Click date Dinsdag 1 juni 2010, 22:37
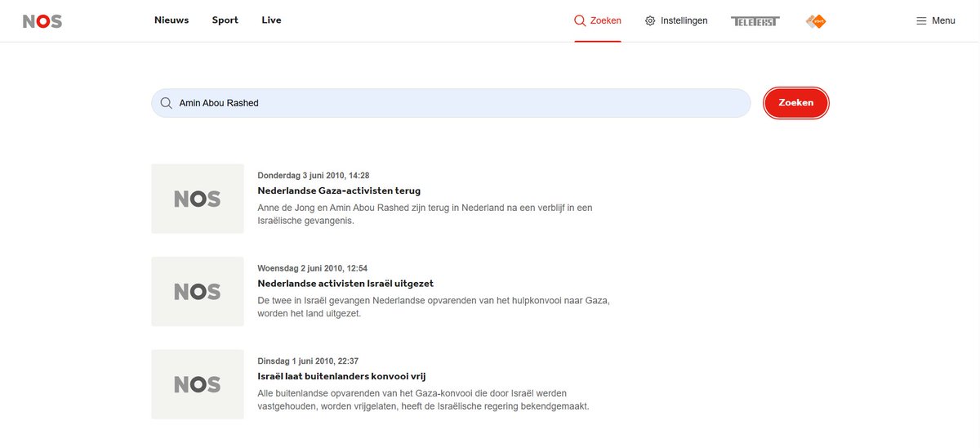This screenshot has height=448, width=980. pyautogui.click(x=308, y=361)
